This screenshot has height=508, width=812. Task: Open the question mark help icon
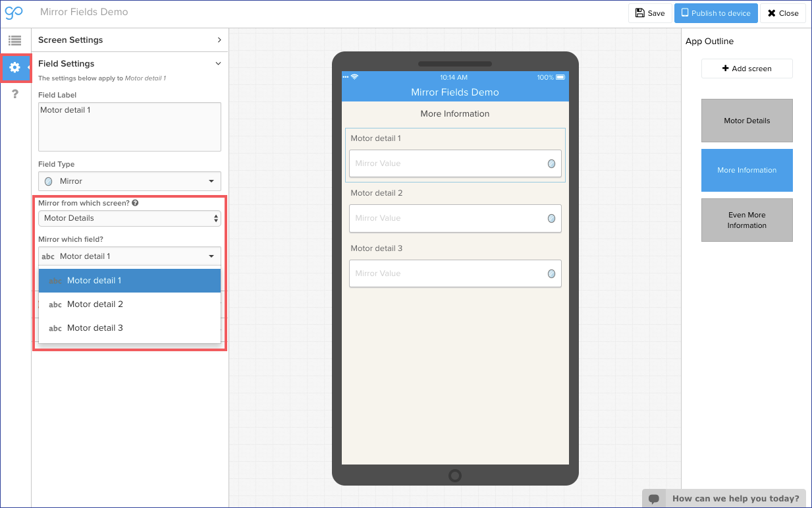[x=14, y=94]
